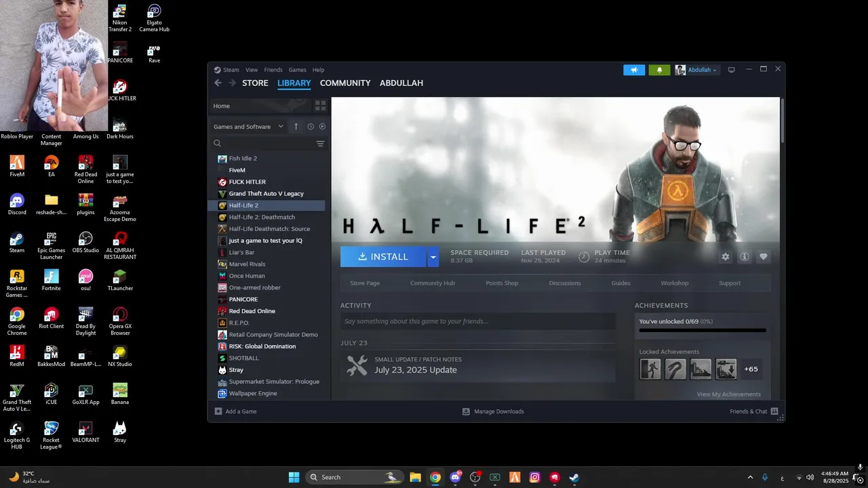Install Half-Life 2
This screenshot has width=868, height=488.
pos(383,257)
